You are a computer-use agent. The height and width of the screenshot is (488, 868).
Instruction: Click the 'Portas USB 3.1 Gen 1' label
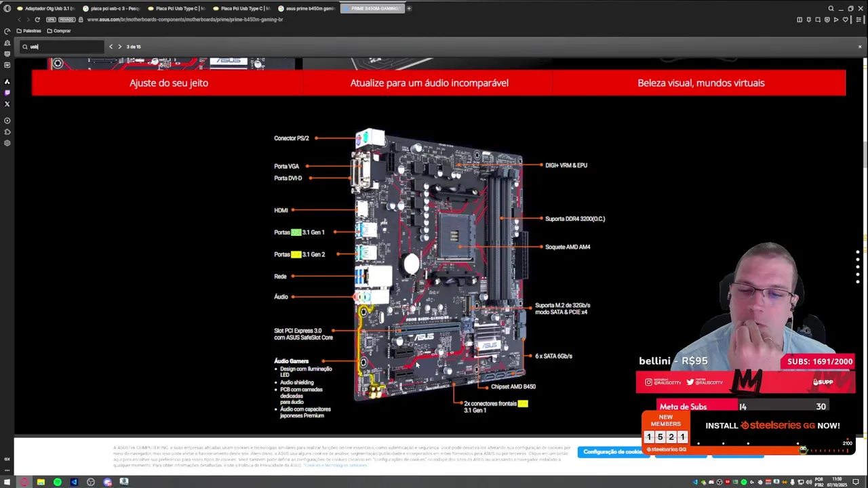299,232
